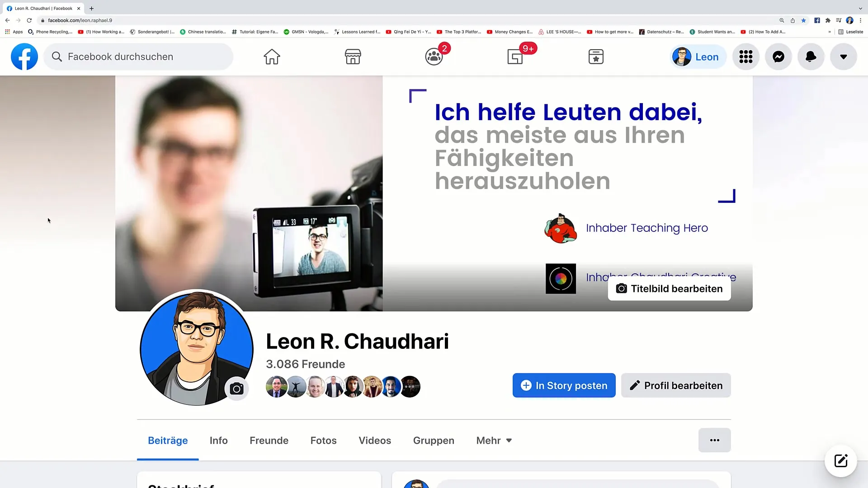Image resolution: width=868 pixels, height=488 pixels.
Task: Click the Messenger icon in navbar
Action: click(x=778, y=56)
